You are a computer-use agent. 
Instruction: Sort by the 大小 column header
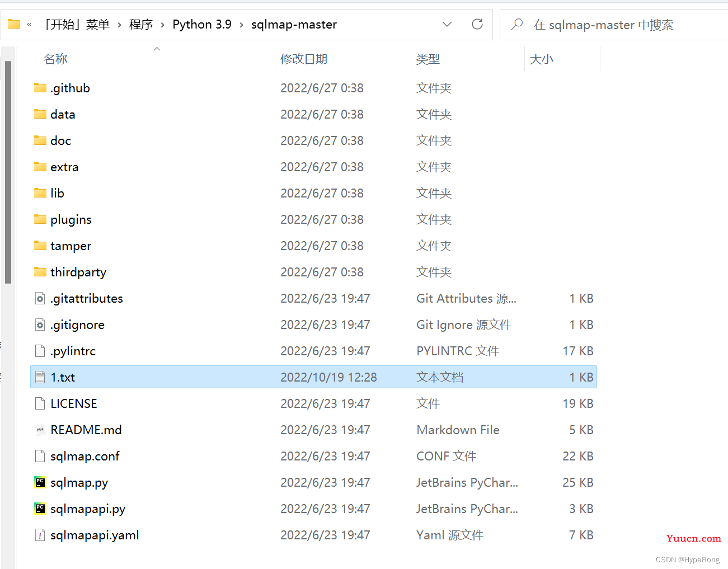coord(542,59)
